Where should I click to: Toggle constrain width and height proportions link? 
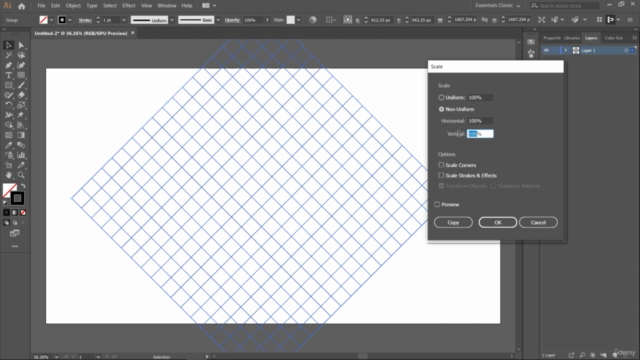coord(484,20)
